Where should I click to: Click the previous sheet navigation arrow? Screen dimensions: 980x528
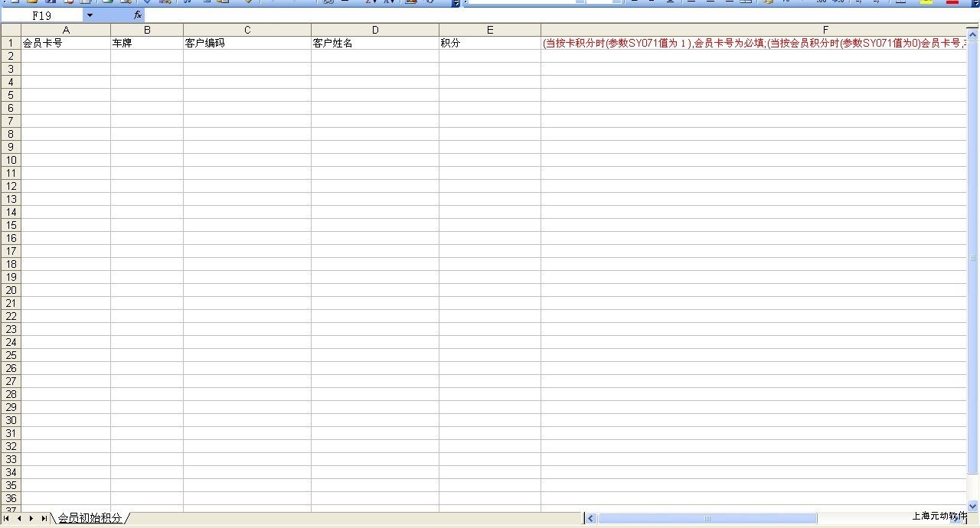click(19, 519)
